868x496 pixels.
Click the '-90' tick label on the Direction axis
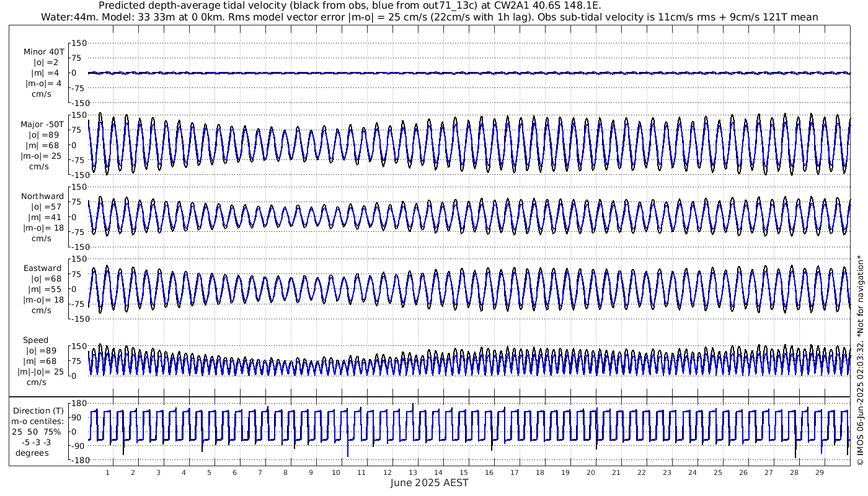pos(79,446)
